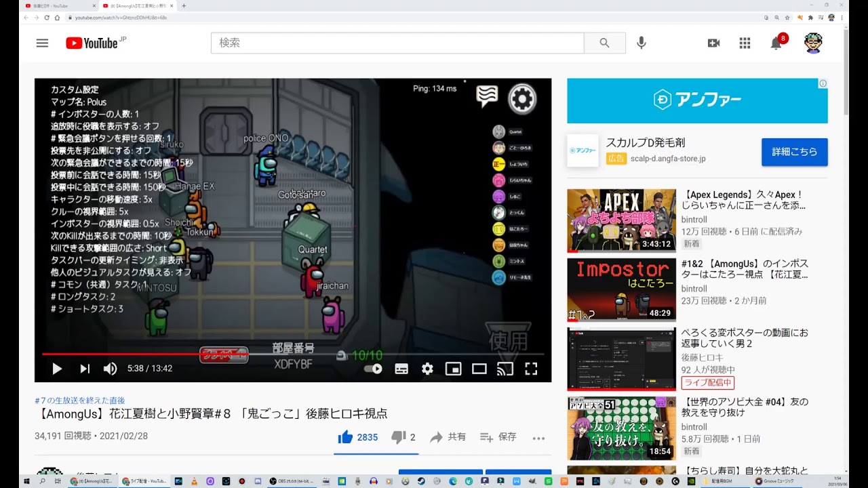The height and width of the screenshot is (488, 868).
Task: Open the 世界のアソビ大全 18:54 thumbnail
Action: pos(621,428)
